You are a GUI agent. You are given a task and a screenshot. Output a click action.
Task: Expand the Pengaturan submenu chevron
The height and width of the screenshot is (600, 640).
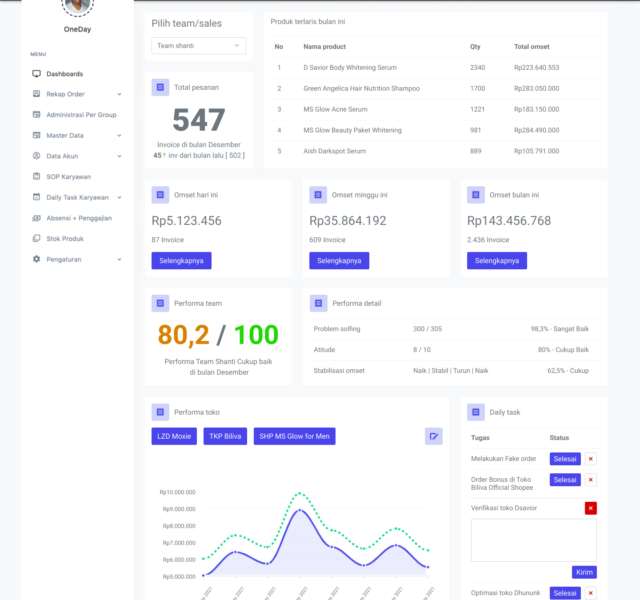coord(119,259)
